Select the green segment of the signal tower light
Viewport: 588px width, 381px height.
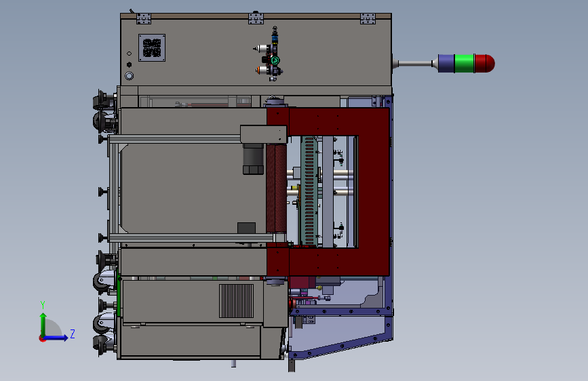465,63
